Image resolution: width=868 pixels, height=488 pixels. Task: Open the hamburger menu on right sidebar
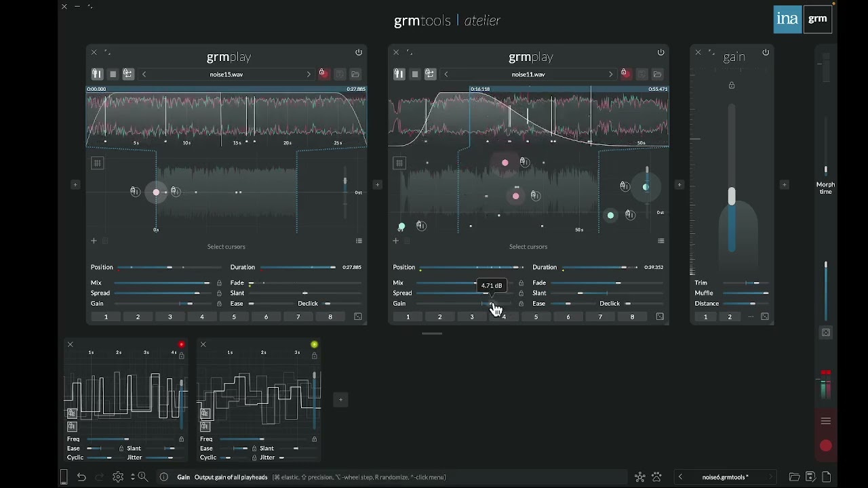pos(826,421)
